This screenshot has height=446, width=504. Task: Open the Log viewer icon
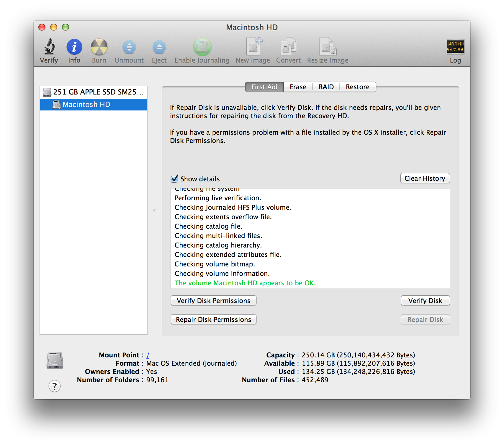pyautogui.click(x=455, y=47)
